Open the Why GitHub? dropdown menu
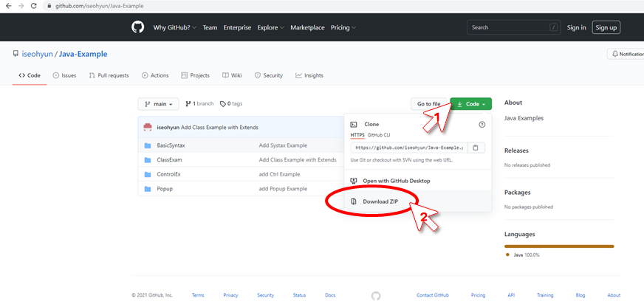The image size is (644, 304). coord(174,27)
